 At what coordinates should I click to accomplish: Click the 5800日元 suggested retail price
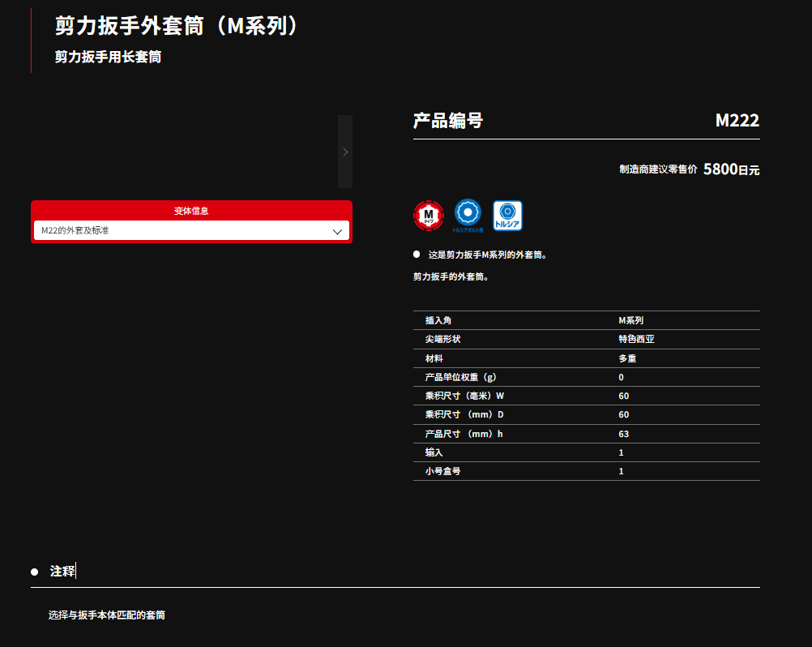pos(730,169)
